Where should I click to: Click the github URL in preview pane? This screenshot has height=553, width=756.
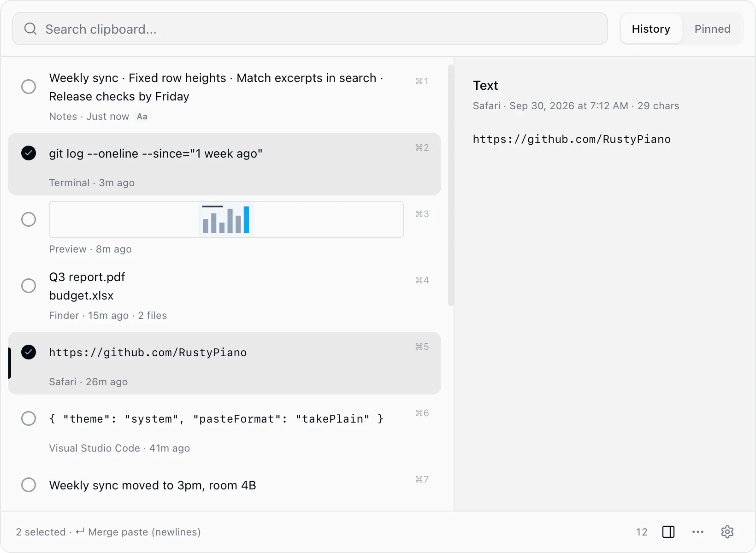572,139
